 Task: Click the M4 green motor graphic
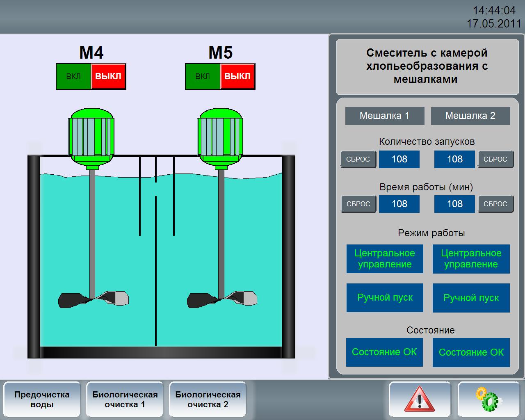pyautogui.click(x=91, y=137)
